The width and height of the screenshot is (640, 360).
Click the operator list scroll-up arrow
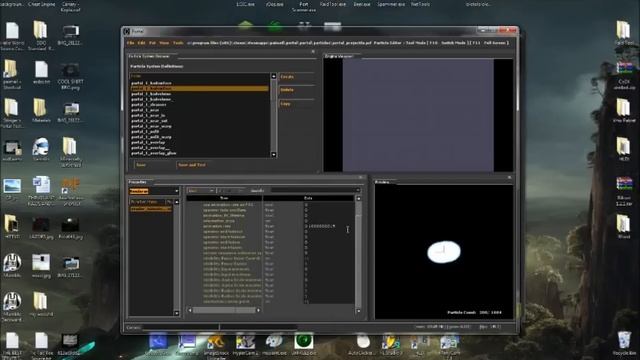[177, 202]
